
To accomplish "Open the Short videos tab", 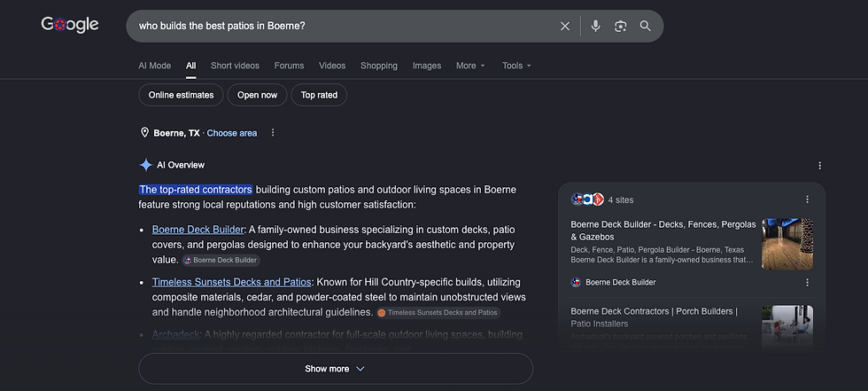I will tap(235, 66).
